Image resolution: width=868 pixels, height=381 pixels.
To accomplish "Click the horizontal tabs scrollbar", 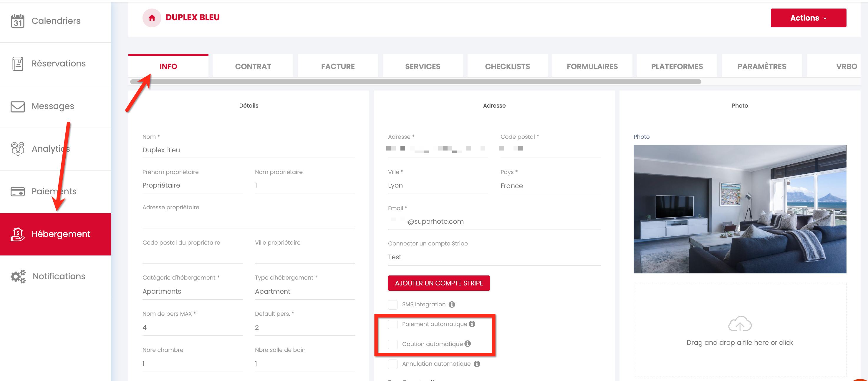I will click(x=415, y=82).
